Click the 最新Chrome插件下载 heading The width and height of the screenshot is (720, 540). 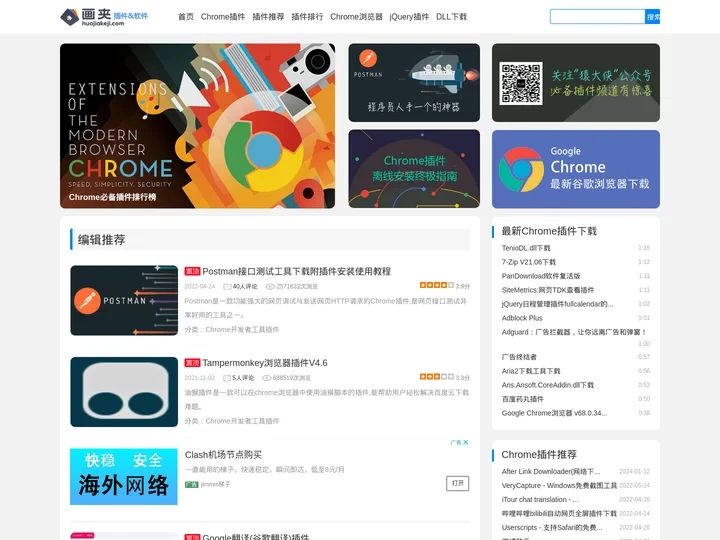549,231
